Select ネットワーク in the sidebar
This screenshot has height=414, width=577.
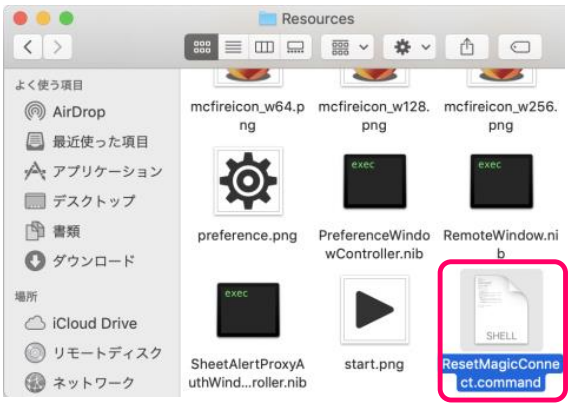[80, 383]
